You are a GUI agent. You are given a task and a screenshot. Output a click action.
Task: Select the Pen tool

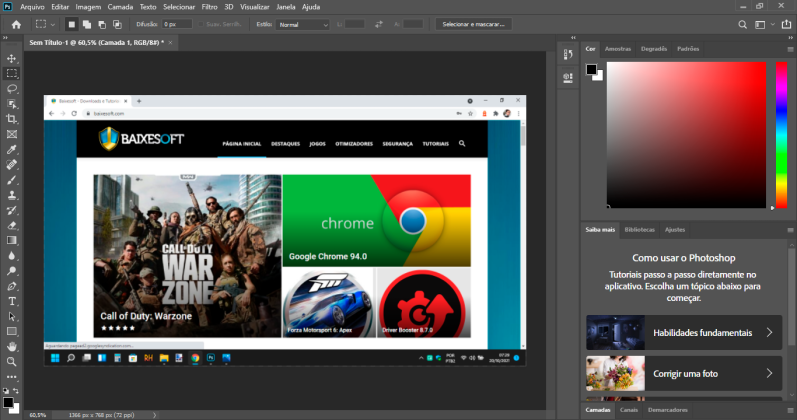pyautogui.click(x=12, y=286)
